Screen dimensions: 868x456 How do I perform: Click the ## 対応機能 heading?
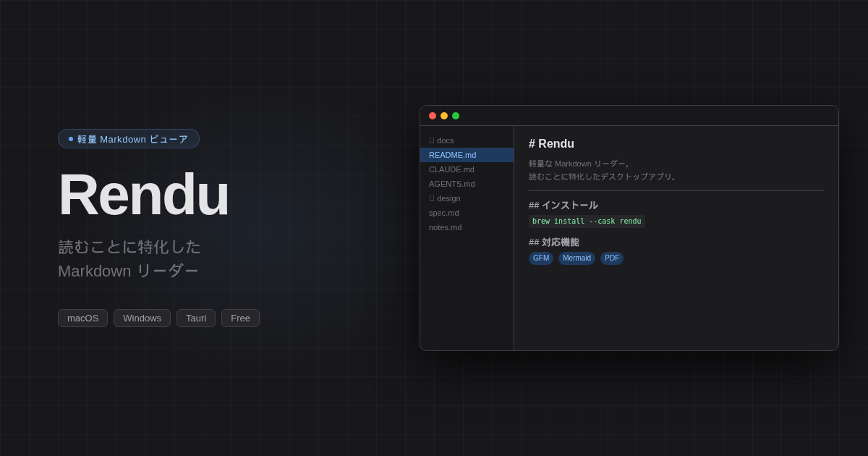pyautogui.click(x=554, y=242)
